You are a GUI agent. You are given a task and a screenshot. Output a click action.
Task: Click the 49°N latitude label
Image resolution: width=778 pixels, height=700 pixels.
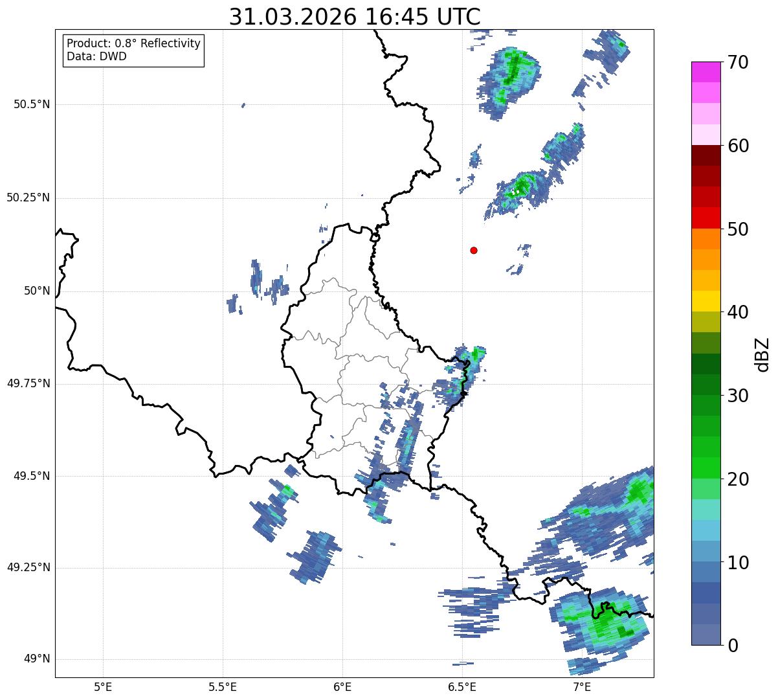coord(37,659)
